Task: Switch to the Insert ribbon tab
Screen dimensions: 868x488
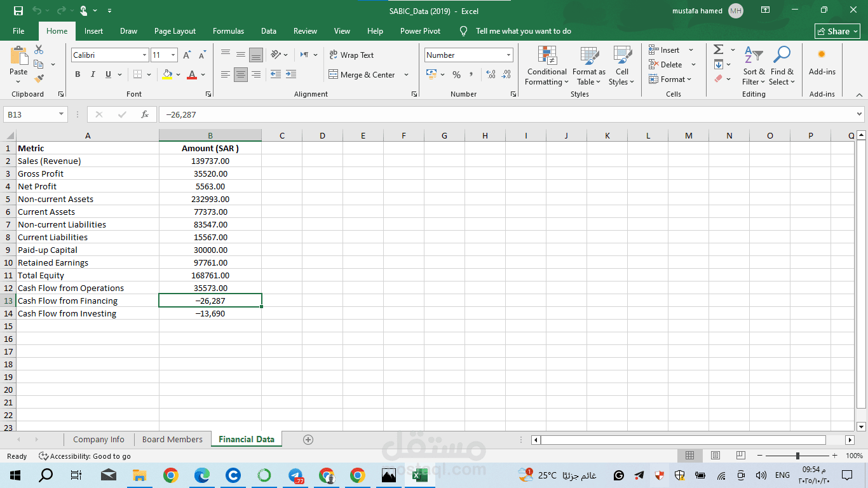Action: pos(93,30)
